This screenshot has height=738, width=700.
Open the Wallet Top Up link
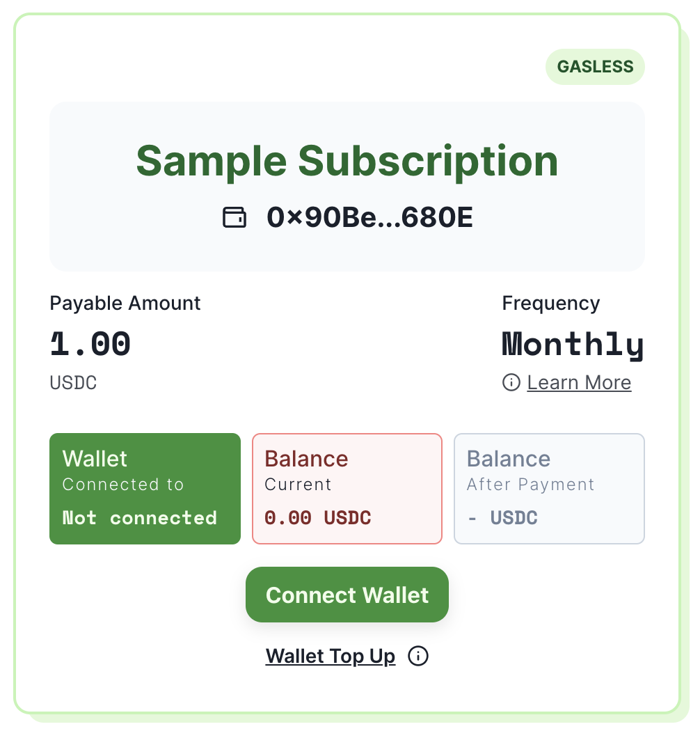331,656
